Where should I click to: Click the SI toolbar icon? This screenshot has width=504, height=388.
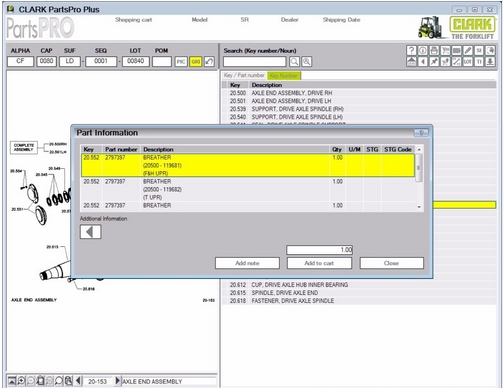479,50
